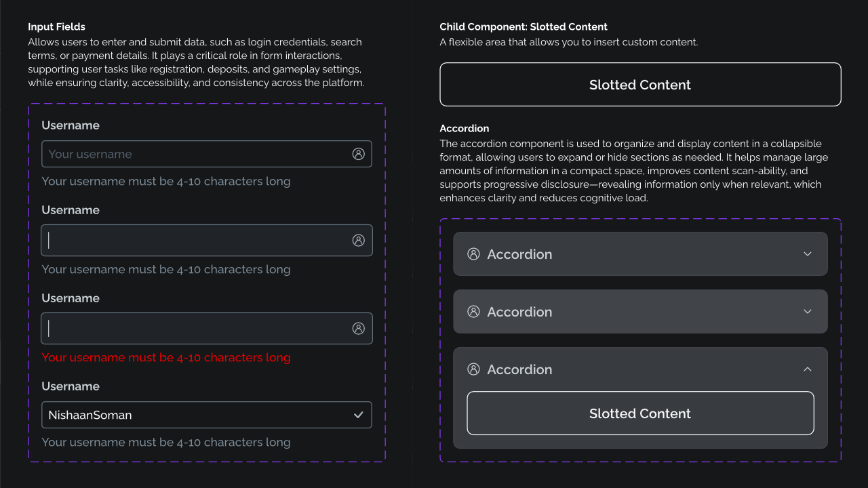
Task: Click the user icon in the second Username field
Action: [x=359, y=240]
